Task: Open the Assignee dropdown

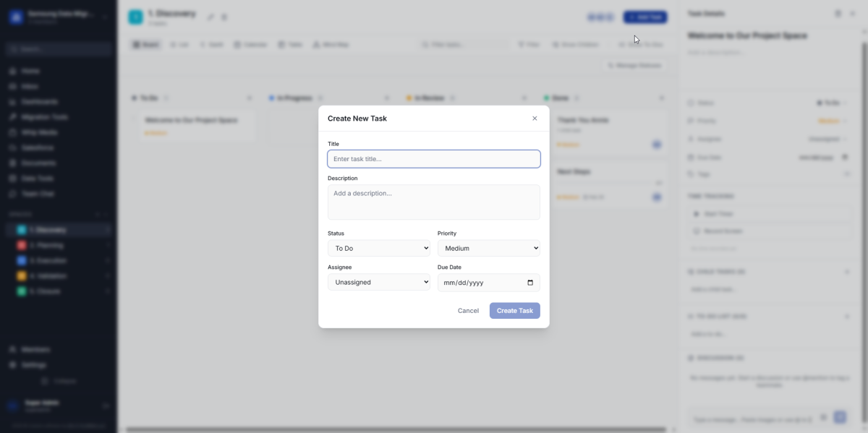Action: 379,283
